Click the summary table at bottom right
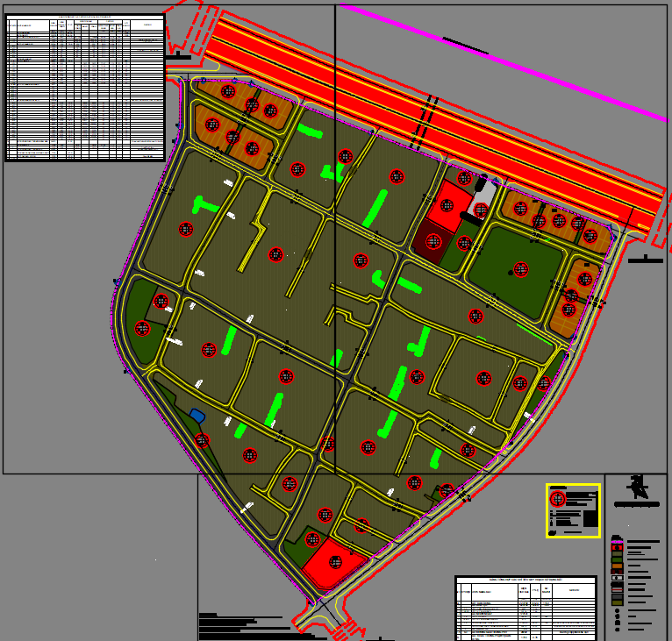 pos(525,607)
